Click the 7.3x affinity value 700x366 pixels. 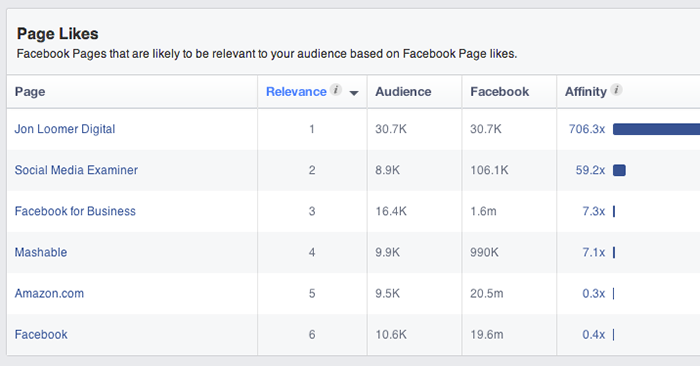[x=593, y=211]
